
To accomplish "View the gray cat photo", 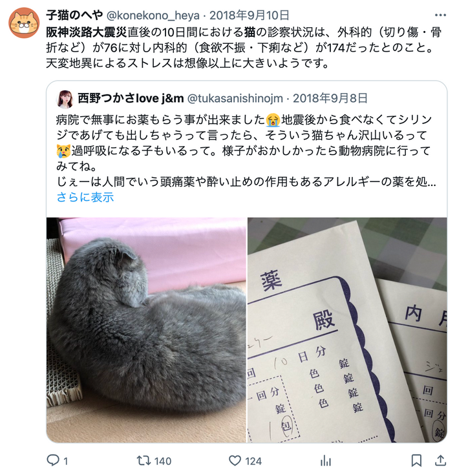I will coord(146,330).
